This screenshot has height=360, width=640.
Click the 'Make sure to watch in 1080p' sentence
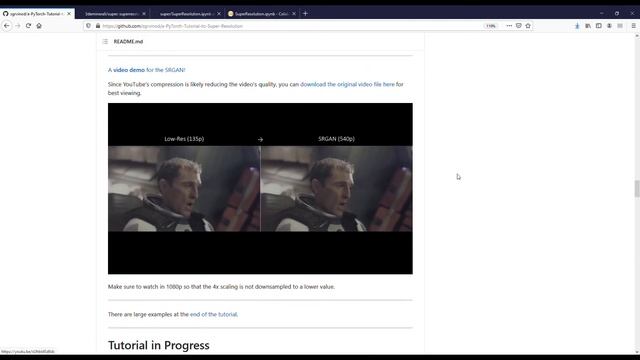point(221,287)
